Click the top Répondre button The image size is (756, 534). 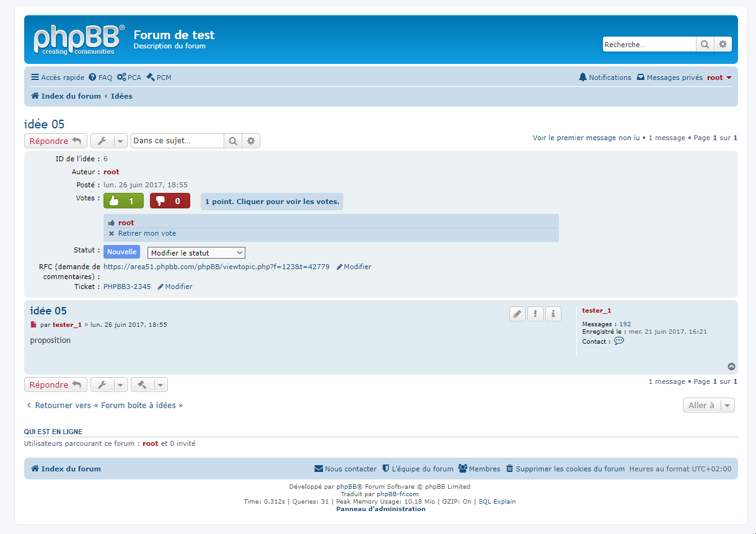[55, 141]
